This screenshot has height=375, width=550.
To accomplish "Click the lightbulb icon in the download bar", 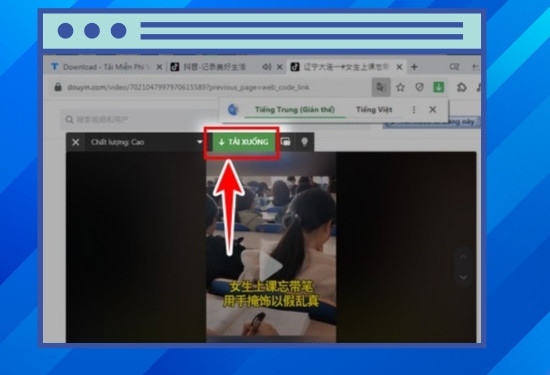I will (304, 142).
